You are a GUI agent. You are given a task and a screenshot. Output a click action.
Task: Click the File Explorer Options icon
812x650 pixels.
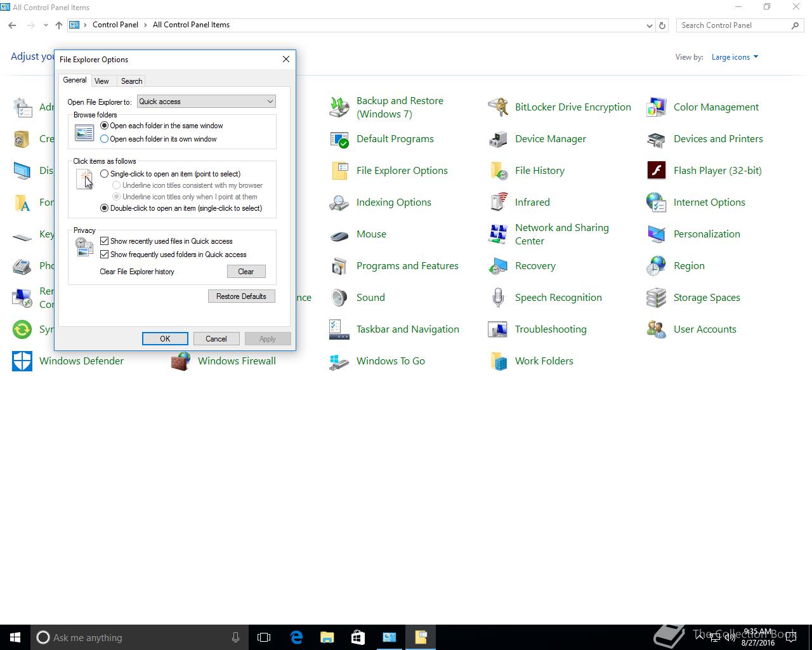click(x=339, y=171)
